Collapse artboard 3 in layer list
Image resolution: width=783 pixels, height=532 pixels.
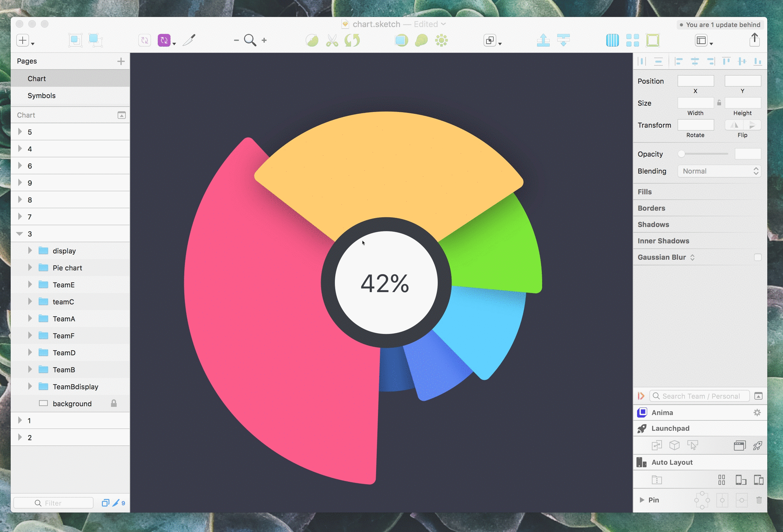click(19, 234)
